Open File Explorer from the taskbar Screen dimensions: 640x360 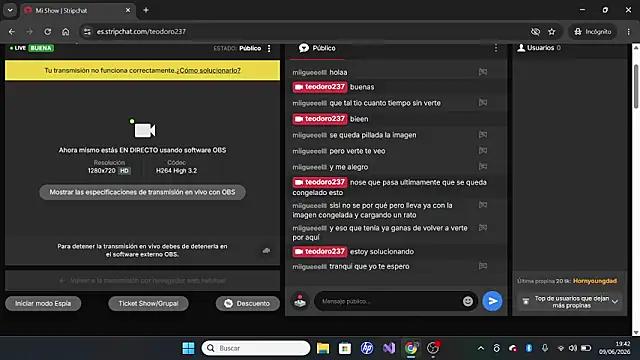pos(323,348)
